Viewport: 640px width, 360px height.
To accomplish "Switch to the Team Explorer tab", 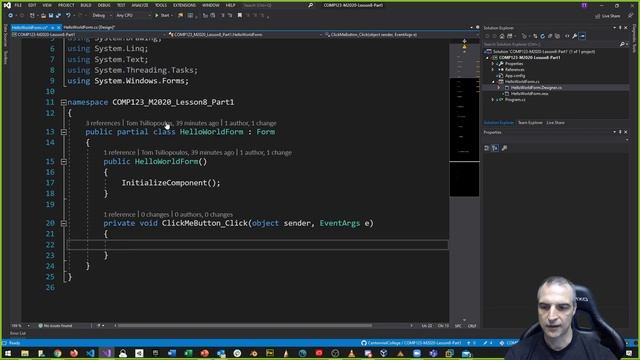I will tap(530, 123).
